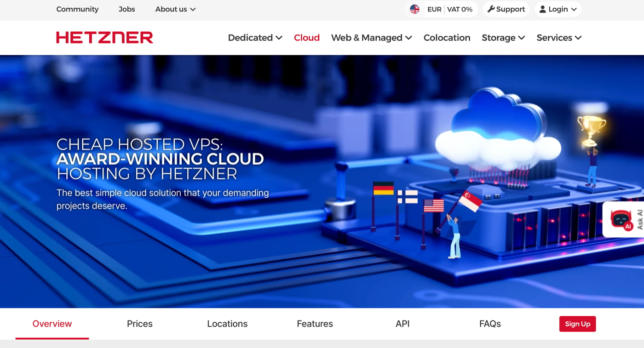
Task: Click the wrench icon next to Support
Action: click(491, 9)
